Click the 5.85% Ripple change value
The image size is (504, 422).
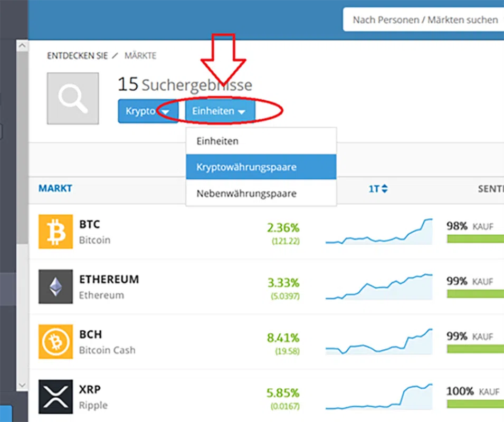283,393
